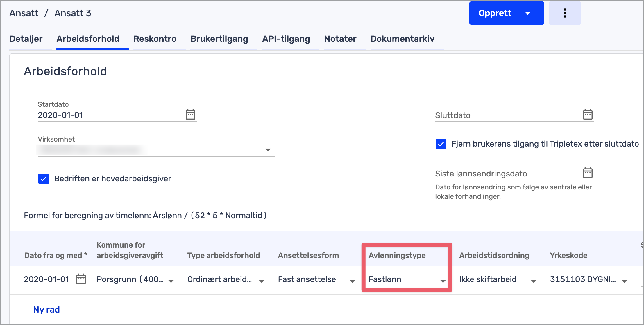Open calendar icon next to Dato fra og med
This screenshot has height=325, width=644.
tap(81, 279)
